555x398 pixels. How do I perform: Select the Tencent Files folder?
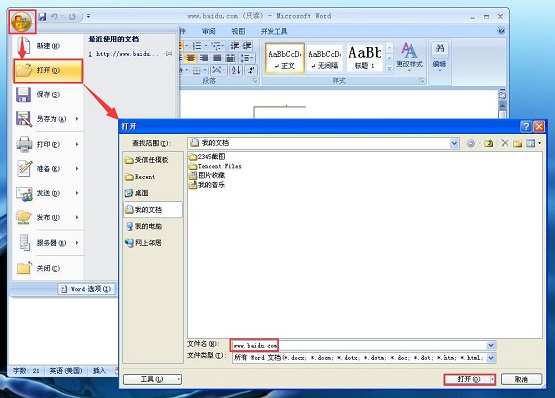point(215,166)
